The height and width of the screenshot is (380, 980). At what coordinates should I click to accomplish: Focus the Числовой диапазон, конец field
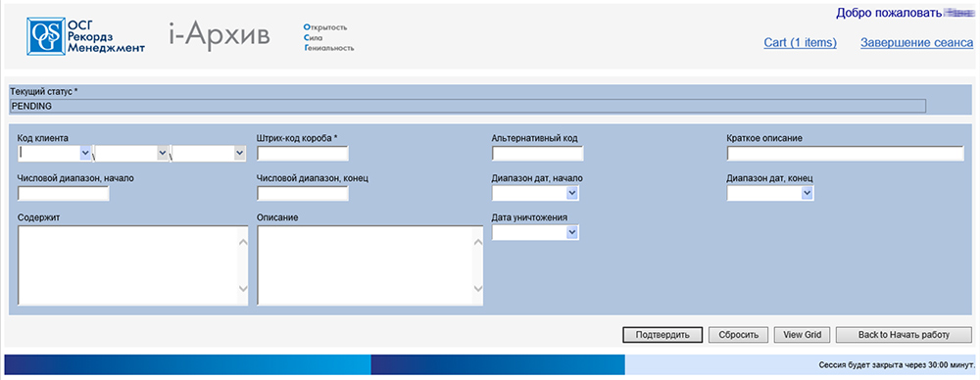coord(303,194)
